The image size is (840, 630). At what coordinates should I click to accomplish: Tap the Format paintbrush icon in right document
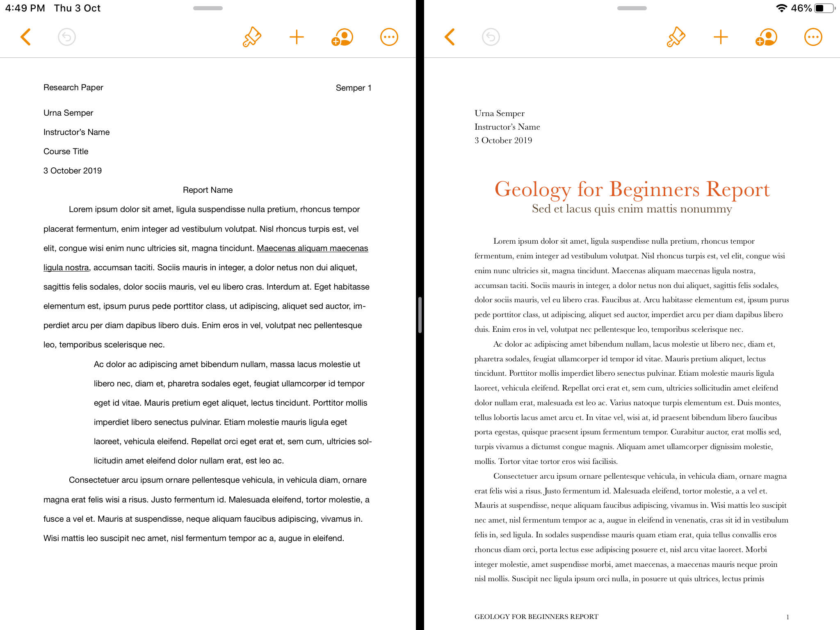click(x=676, y=37)
